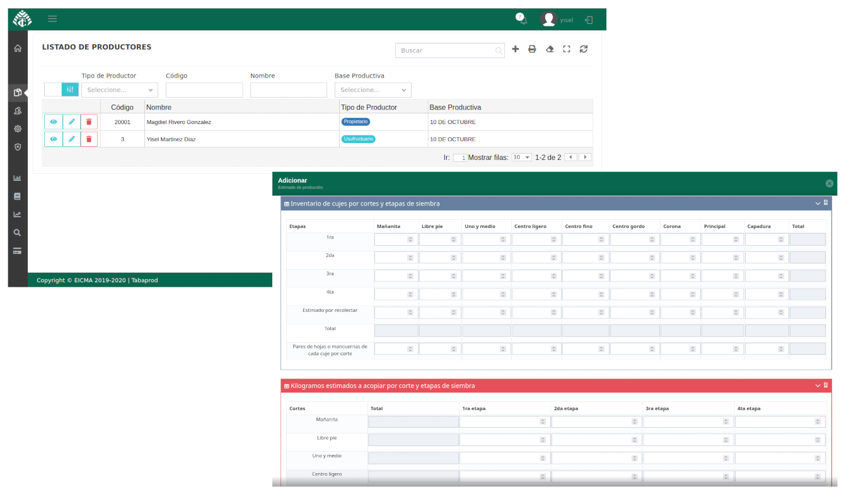View details of Magdiel Rivero Gonzalez

click(54, 122)
